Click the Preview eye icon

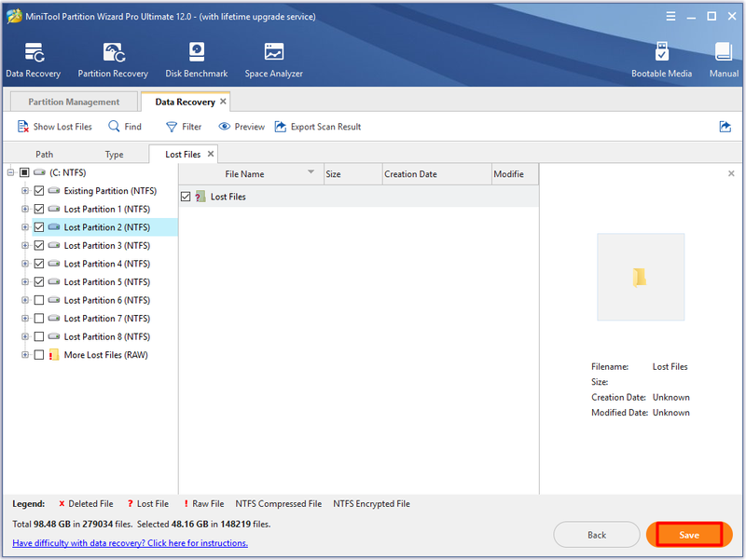click(x=224, y=127)
